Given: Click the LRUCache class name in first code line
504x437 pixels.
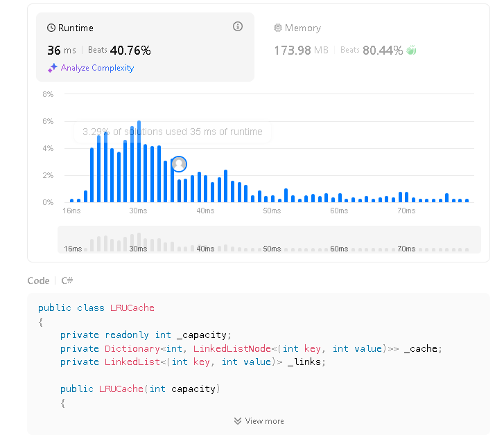Looking at the screenshot, I should (x=132, y=307).
